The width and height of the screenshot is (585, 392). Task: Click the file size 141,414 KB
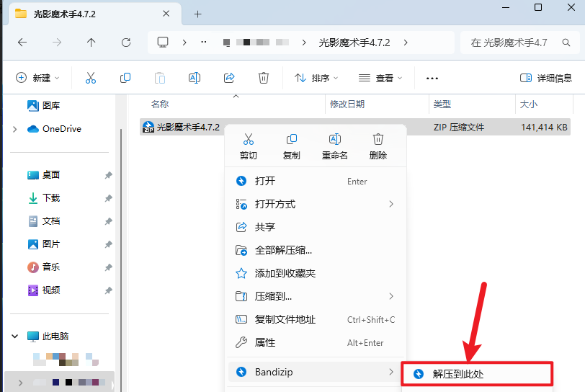(x=544, y=128)
